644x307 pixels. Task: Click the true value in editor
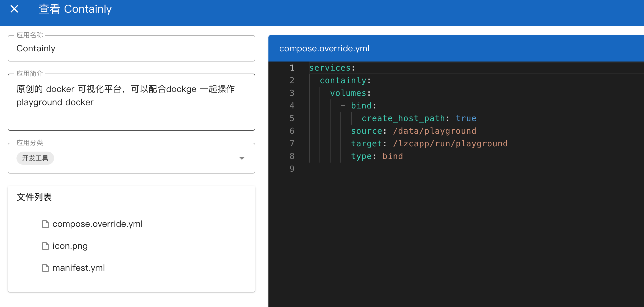click(x=466, y=118)
